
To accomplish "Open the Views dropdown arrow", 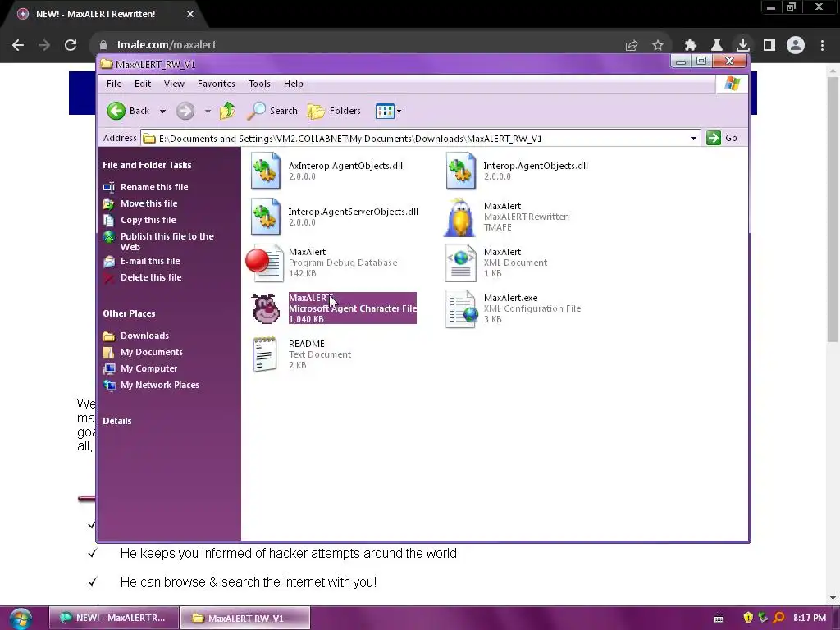I will pos(399,112).
